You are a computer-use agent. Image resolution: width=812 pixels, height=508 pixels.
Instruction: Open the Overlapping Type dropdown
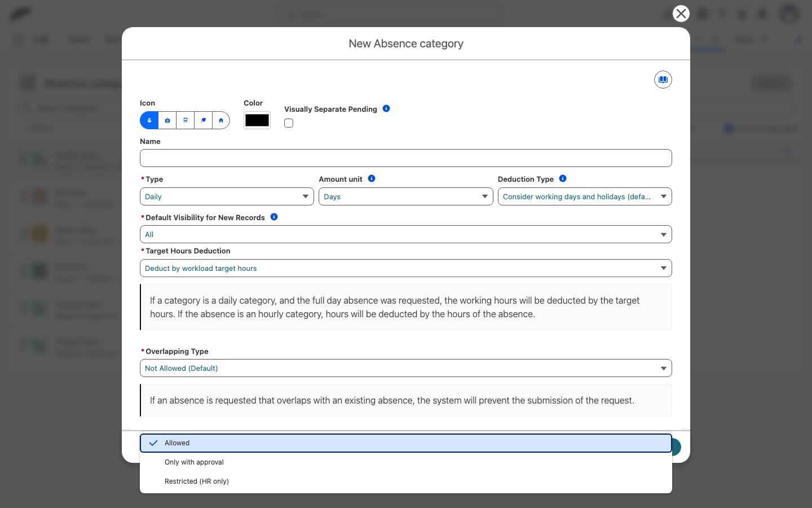point(406,368)
